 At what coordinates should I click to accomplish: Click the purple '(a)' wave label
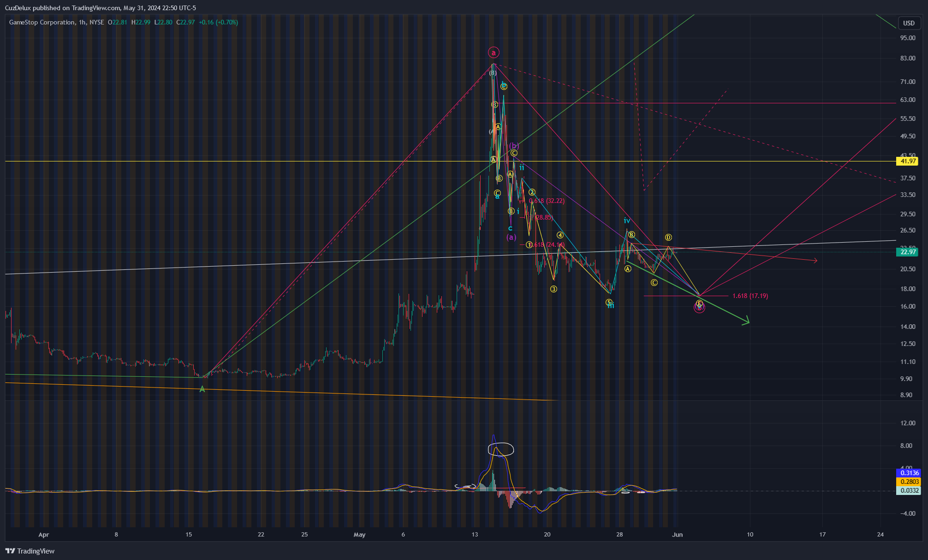click(x=511, y=237)
